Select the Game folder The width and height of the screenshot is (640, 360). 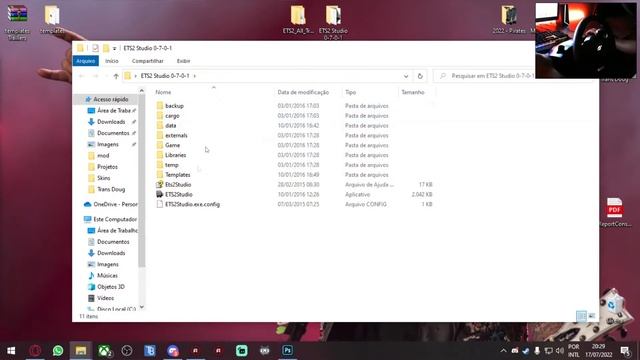coord(172,145)
